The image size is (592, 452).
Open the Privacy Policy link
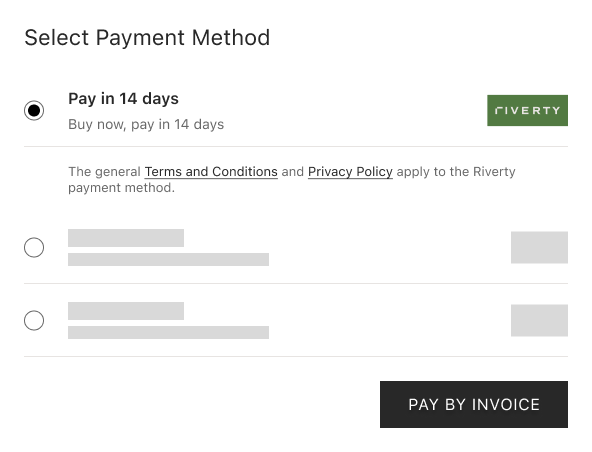click(350, 172)
